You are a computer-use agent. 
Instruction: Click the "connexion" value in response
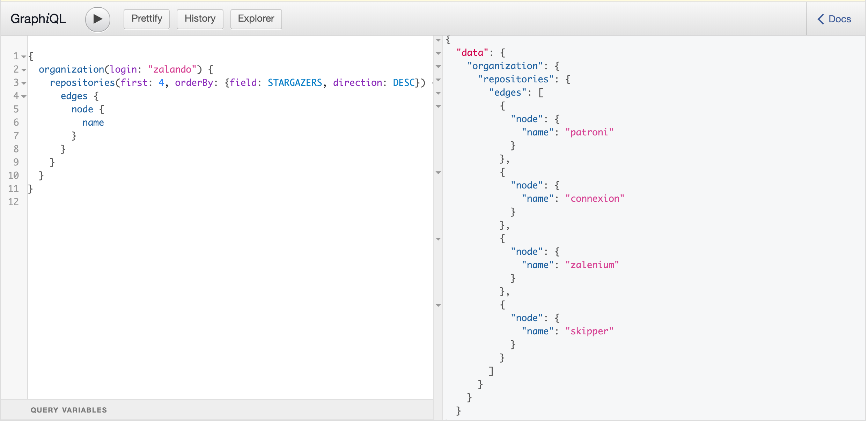[595, 199]
